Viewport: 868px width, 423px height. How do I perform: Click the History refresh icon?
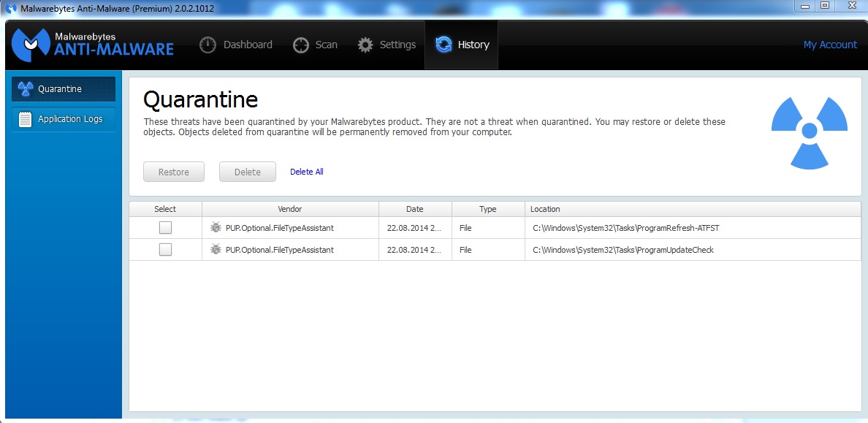(443, 45)
